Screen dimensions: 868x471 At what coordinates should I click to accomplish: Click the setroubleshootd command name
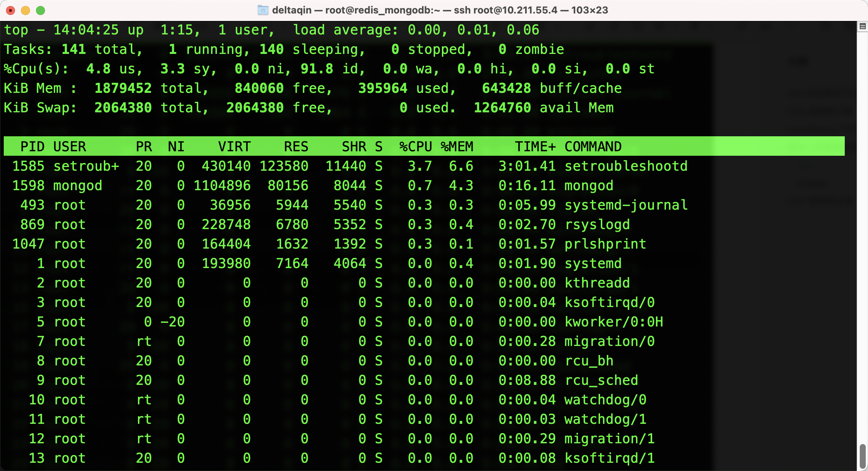(x=626, y=166)
